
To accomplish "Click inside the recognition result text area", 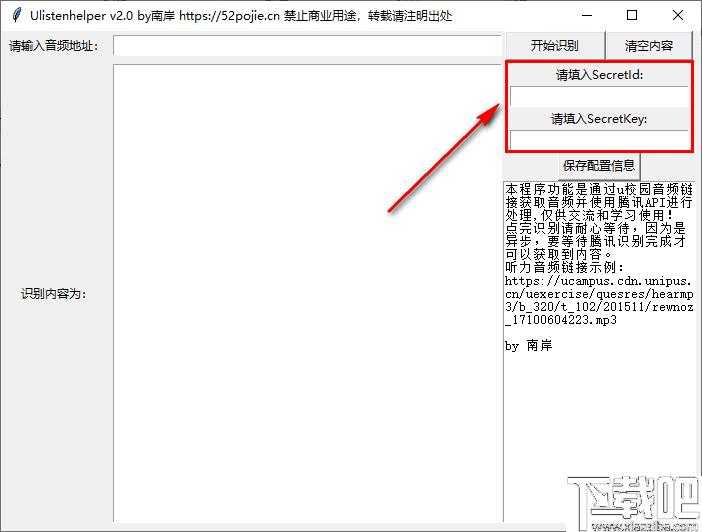I will point(308,293).
